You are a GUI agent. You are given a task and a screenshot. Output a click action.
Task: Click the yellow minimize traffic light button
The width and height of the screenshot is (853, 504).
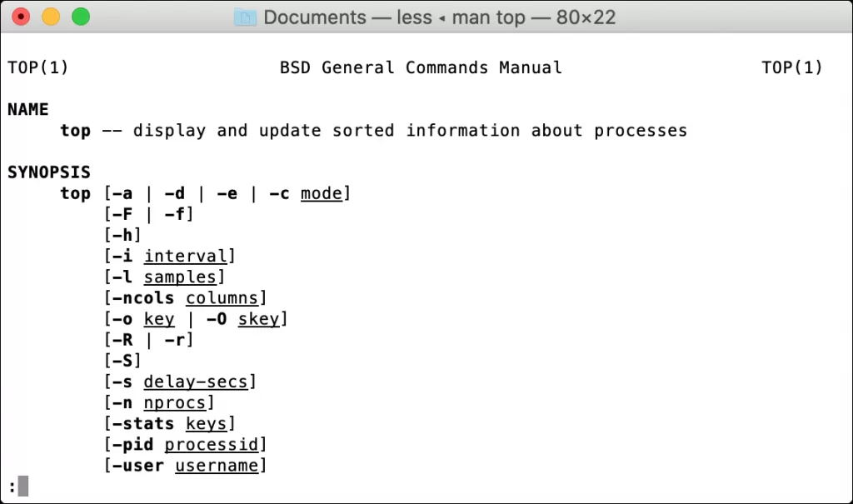pos(50,16)
